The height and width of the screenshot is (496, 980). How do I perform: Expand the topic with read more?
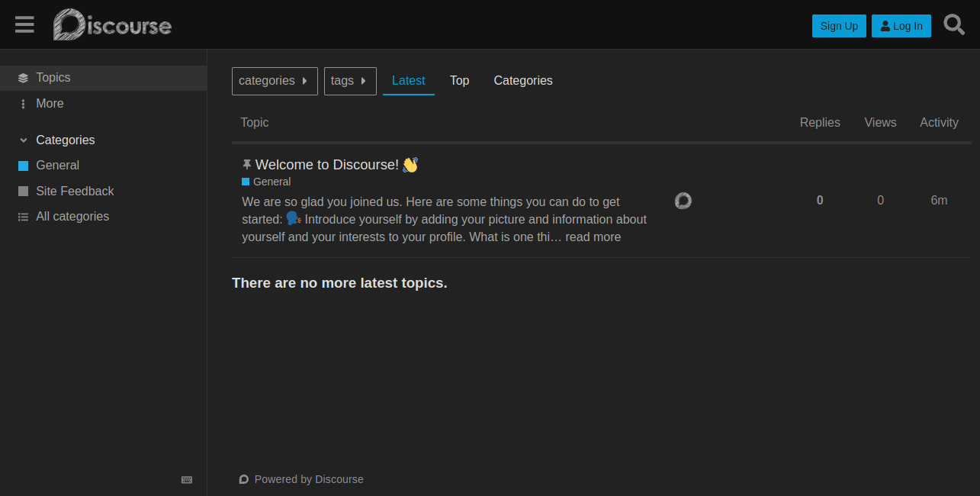coord(593,237)
